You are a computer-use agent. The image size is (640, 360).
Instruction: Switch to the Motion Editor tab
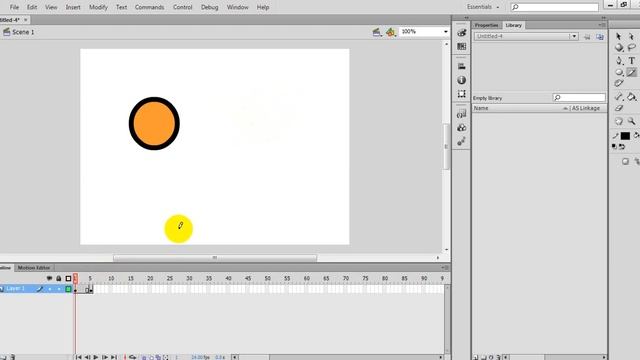[34, 268]
